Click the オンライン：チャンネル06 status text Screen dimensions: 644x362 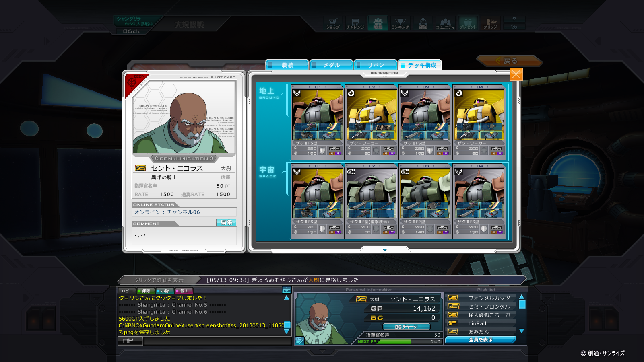(x=167, y=212)
